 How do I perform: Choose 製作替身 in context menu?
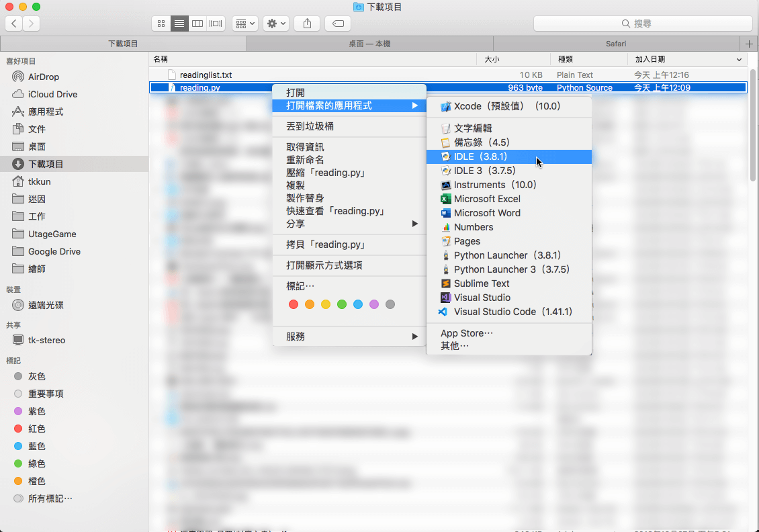point(349,198)
